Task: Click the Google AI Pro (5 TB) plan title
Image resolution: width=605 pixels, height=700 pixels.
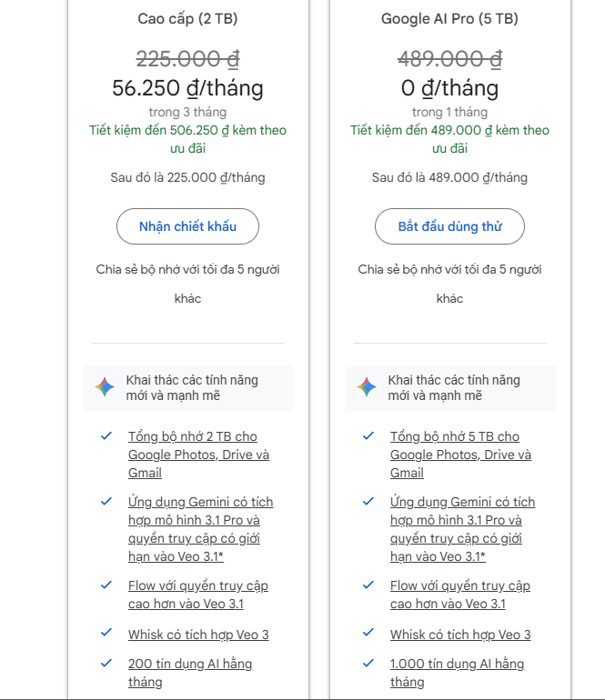Action: point(449,19)
